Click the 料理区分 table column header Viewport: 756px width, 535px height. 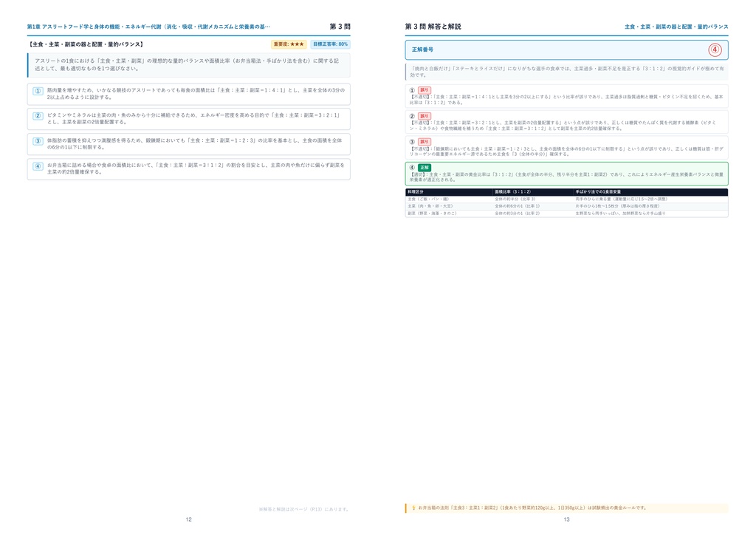tap(416, 192)
